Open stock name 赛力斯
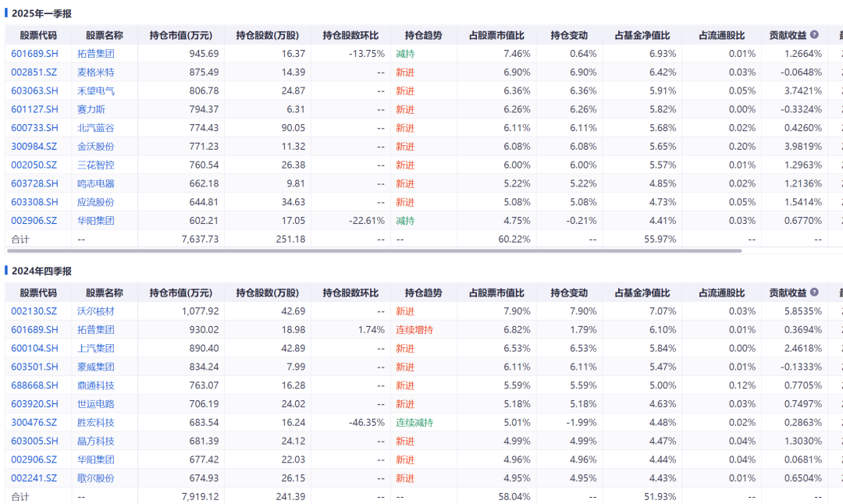Viewport: 843px width, 504px height. point(91,109)
